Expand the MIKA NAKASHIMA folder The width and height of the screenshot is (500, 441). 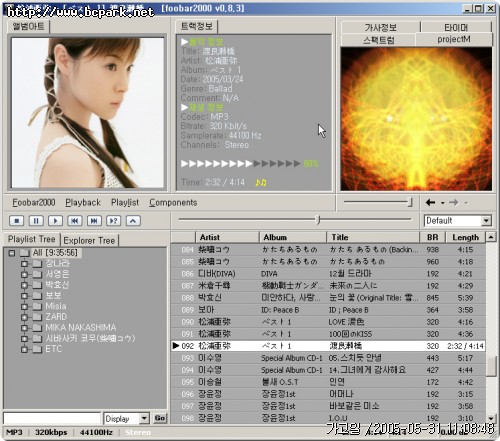[24, 328]
